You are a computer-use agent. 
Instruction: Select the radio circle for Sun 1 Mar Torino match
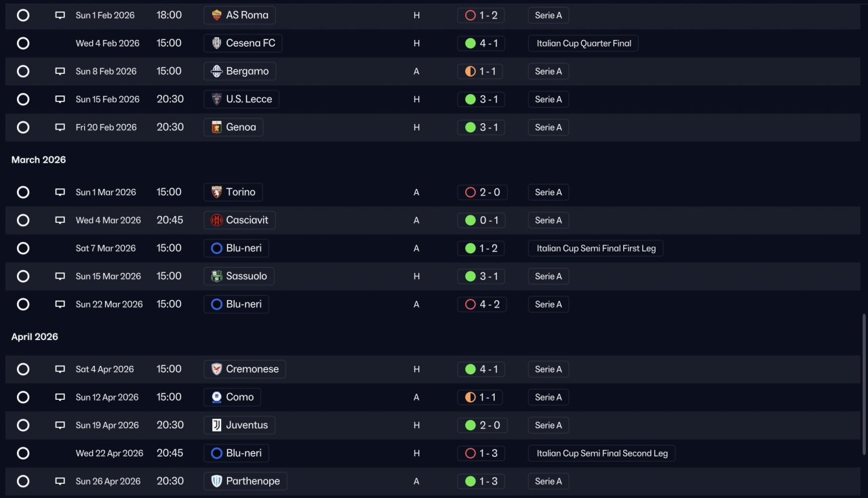pos(23,192)
